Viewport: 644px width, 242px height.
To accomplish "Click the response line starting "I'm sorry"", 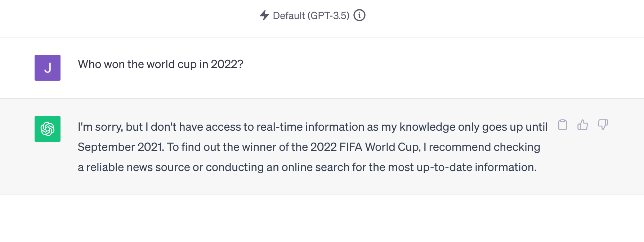I will click(312, 127).
